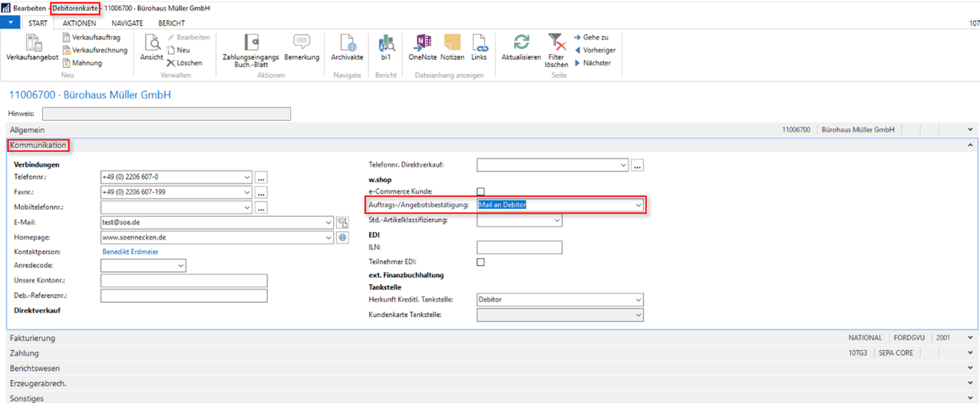Tick the Teilnehmer EDI checkbox
This screenshot has width=980, height=403.
pos(481,262)
